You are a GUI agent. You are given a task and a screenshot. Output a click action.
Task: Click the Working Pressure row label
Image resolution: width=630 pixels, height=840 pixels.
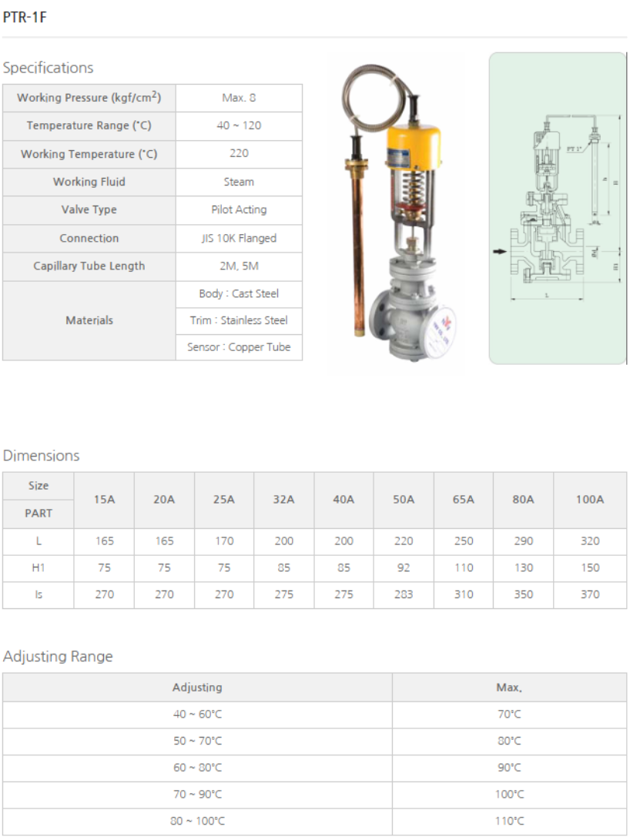point(89,98)
